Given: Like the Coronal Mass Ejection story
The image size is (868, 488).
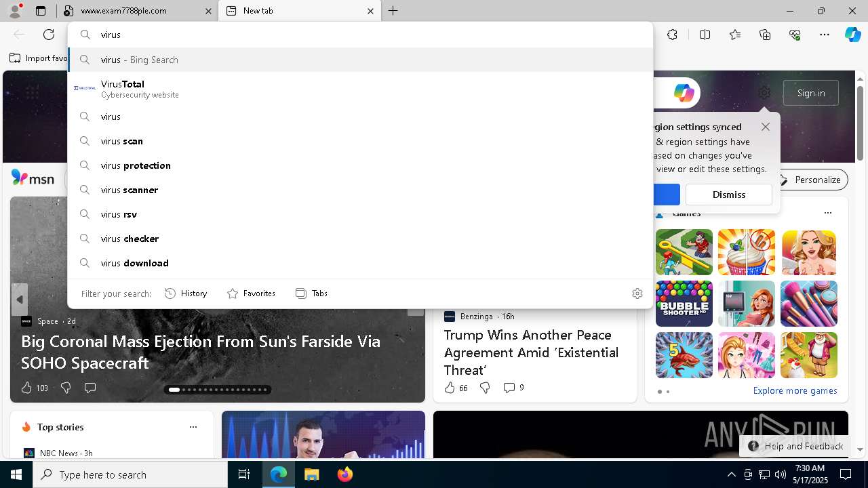Looking at the screenshot, I should pos(34,388).
